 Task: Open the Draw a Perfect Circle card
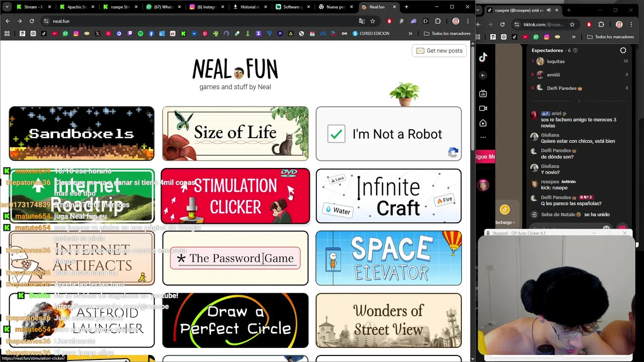click(235, 321)
